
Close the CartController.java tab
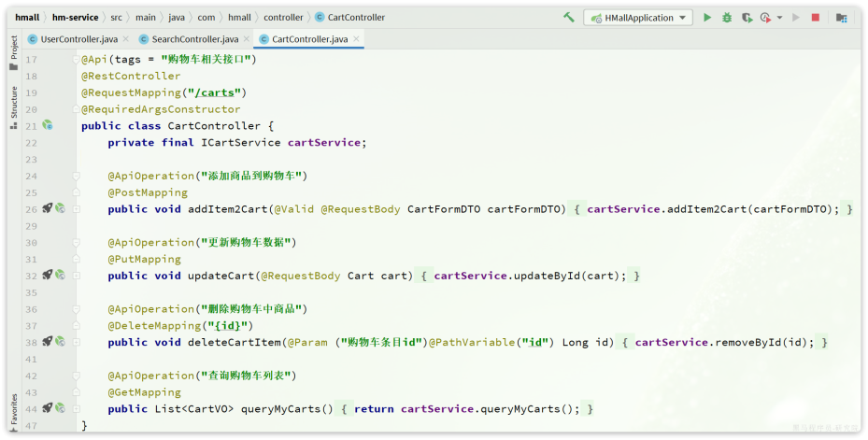(x=357, y=39)
